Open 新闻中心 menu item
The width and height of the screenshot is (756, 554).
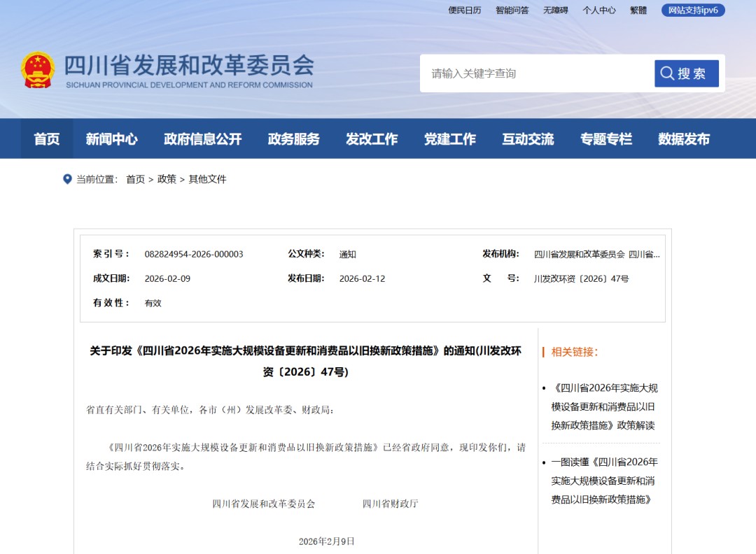(x=112, y=138)
